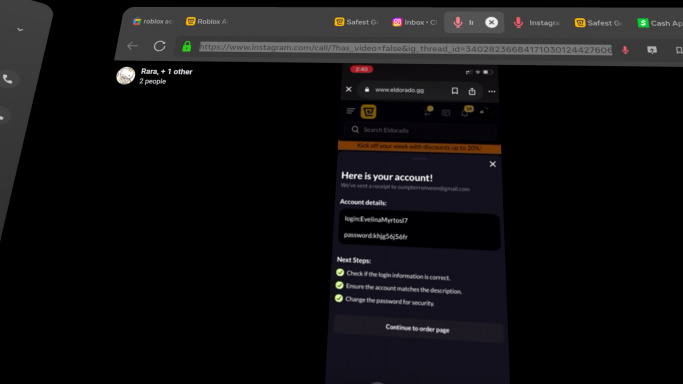Image resolution: width=683 pixels, height=384 pixels.
Task: Click Rara's profile avatar
Action: click(125, 76)
